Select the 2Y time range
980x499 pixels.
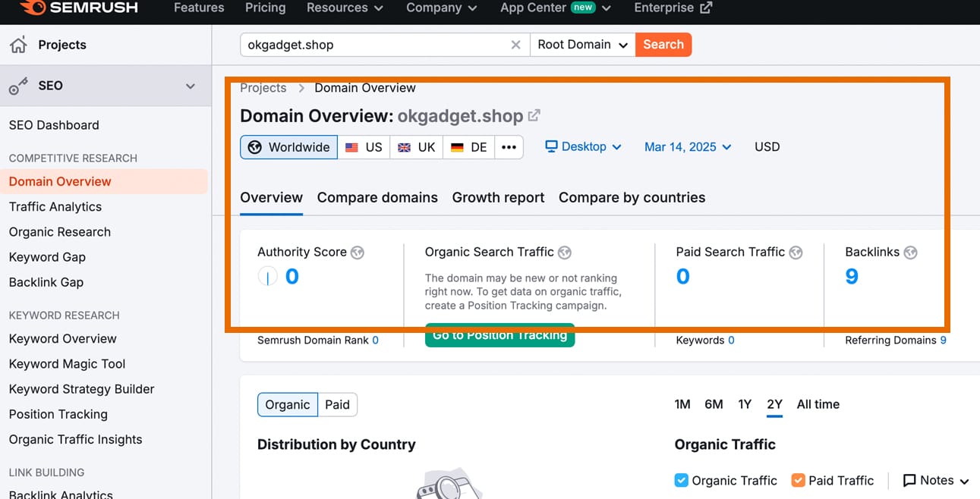[x=774, y=404]
